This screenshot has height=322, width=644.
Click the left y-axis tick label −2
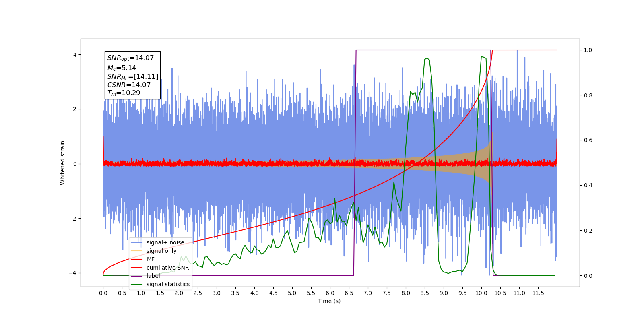73,219
